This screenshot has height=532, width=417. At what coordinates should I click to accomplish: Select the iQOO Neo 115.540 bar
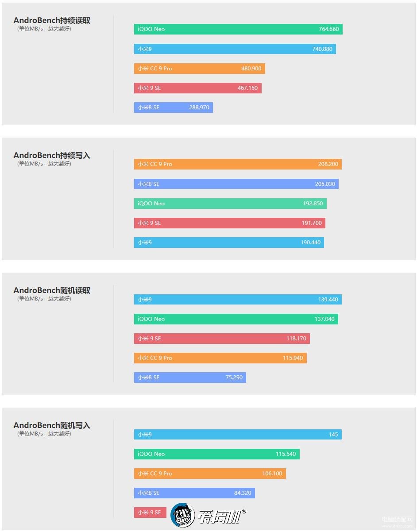[217, 454]
